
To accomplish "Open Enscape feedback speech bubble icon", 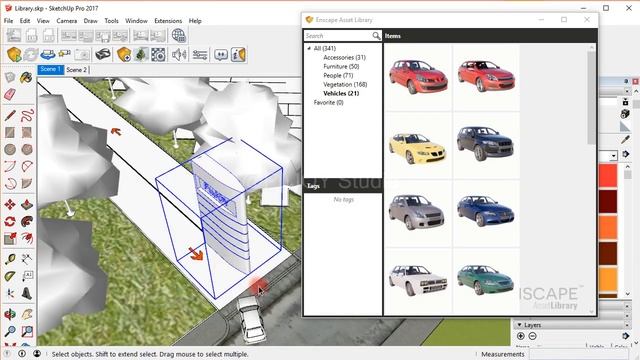I will (221, 54).
